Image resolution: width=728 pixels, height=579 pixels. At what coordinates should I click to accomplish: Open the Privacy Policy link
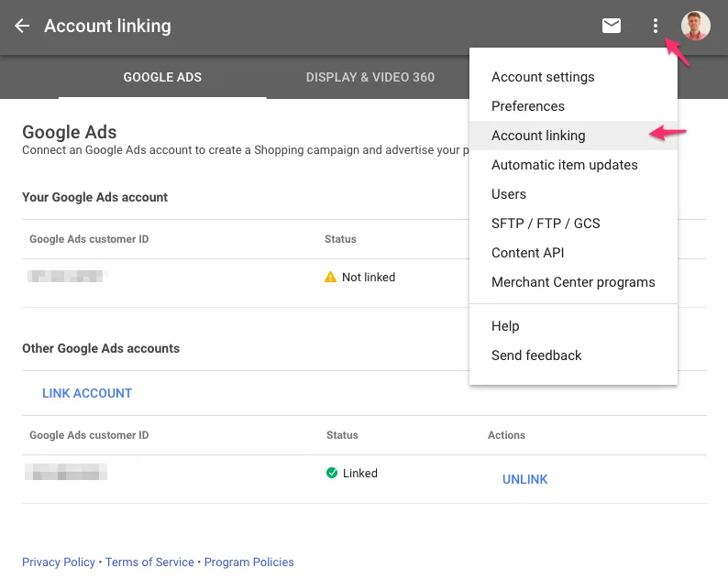point(59,562)
